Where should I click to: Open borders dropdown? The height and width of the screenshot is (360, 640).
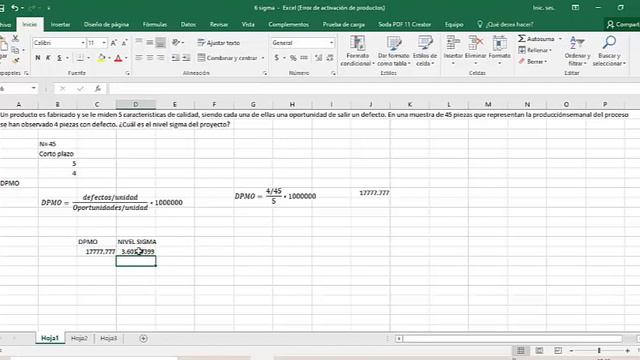(88, 58)
